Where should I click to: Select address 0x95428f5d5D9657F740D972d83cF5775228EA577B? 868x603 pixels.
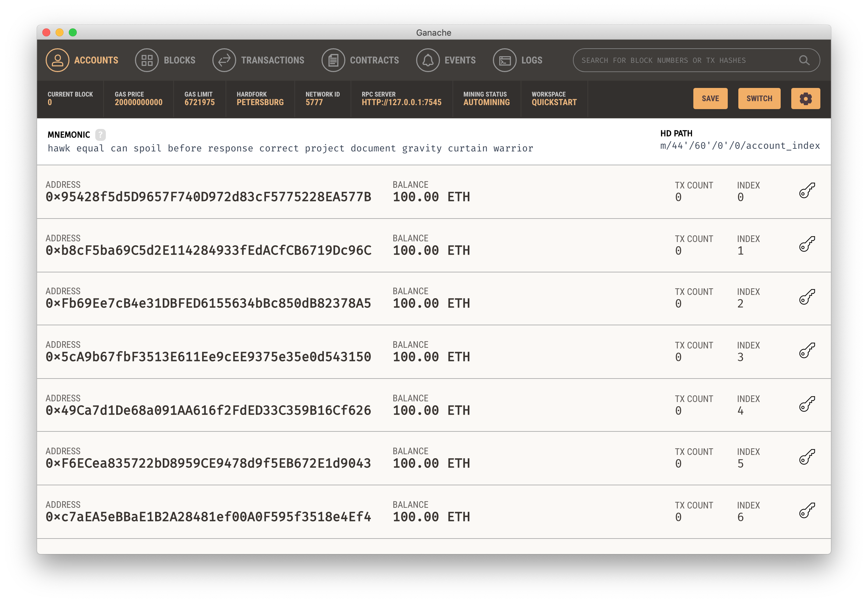(208, 197)
